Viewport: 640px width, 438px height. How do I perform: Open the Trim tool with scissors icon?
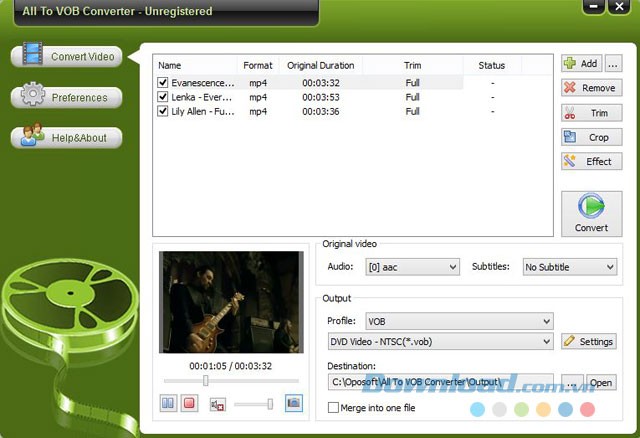click(591, 113)
